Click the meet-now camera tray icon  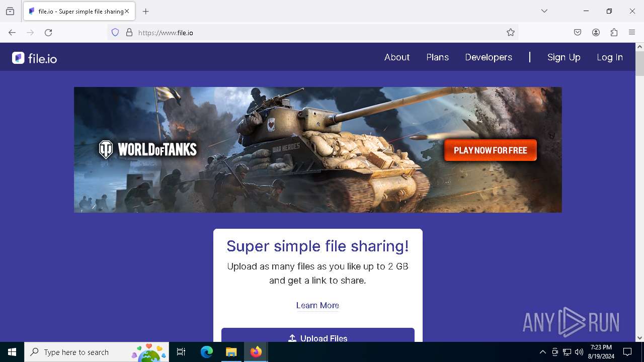point(555,352)
